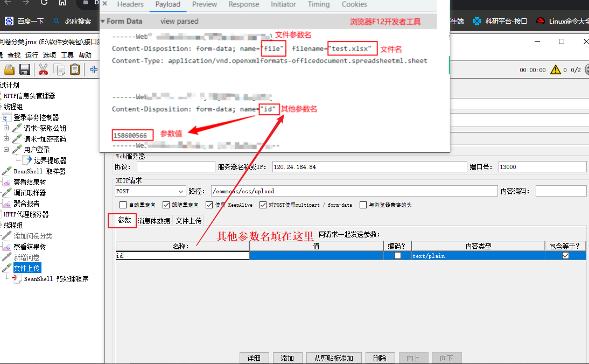
Task: Open a test plan via the open-folder icon
Action: point(10,69)
